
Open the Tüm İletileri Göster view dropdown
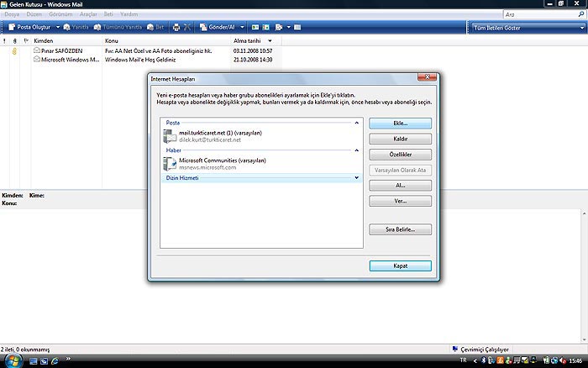(528, 28)
